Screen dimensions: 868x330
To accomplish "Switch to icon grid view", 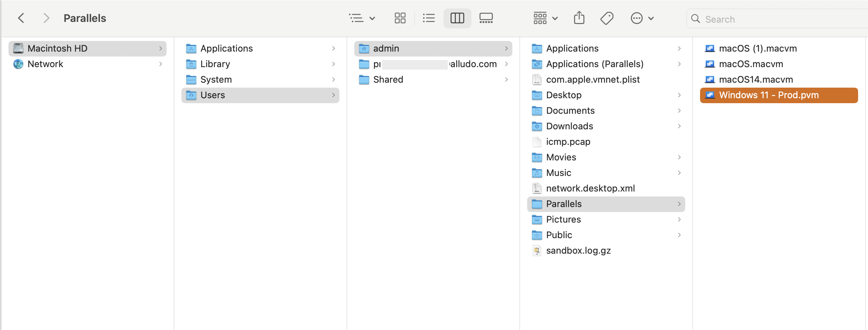I will point(400,18).
